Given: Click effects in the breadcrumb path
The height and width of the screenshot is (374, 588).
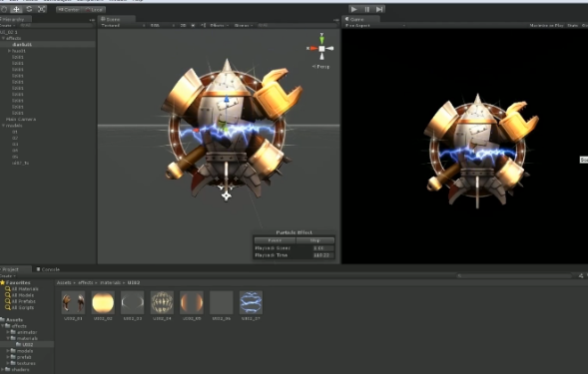Looking at the screenshot, I should pyautogui.click(x=85, y=282).
